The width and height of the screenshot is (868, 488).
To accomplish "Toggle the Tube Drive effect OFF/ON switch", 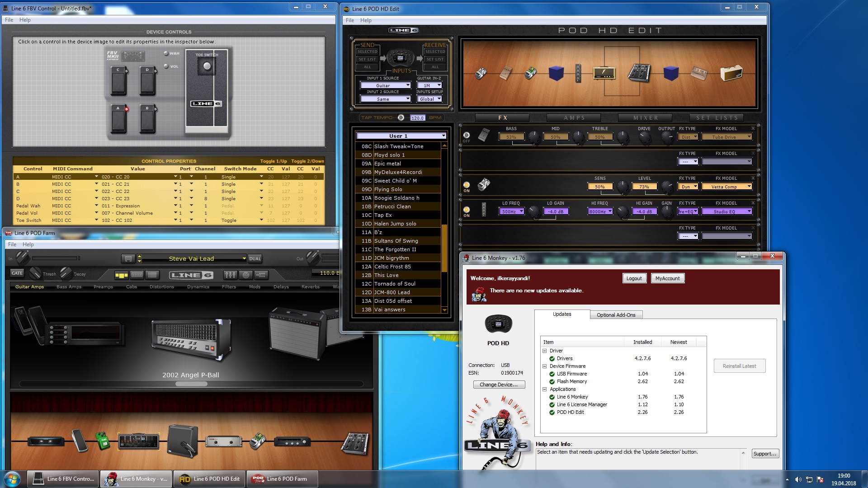I will [467, 135].
